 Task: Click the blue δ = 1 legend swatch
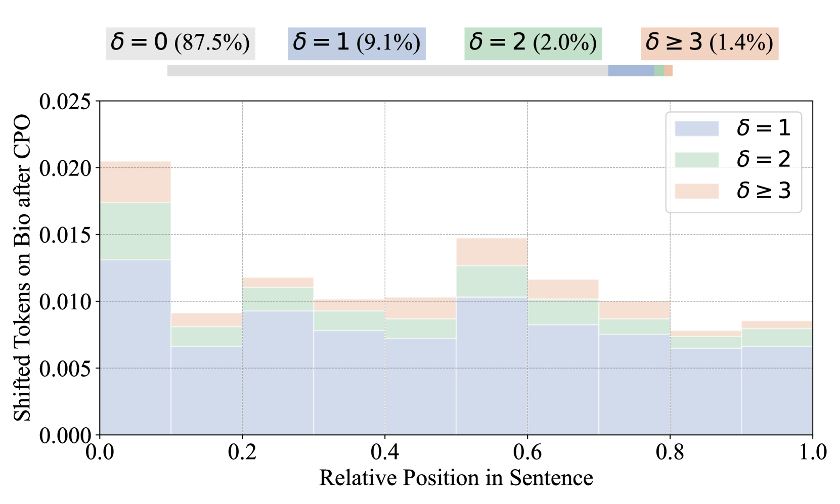[x=696, y=128]
